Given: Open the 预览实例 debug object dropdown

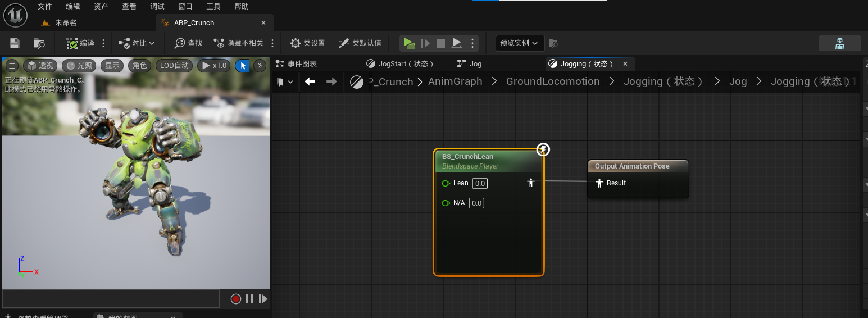Looking at the screenshot, I should pos(520,43).
